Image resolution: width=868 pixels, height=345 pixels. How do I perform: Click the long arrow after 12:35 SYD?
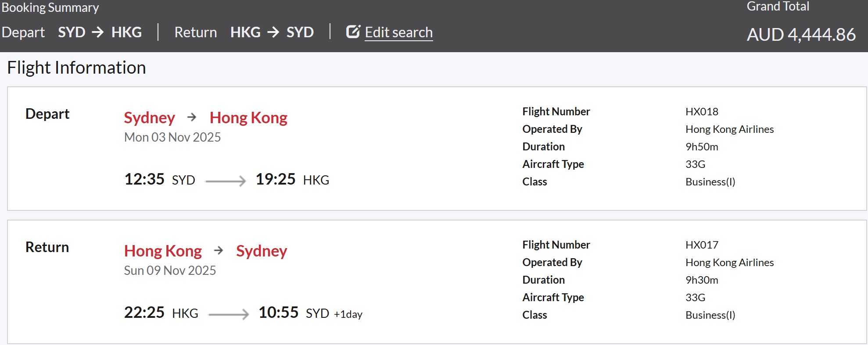pyautogui.click(x=226, y=181)
